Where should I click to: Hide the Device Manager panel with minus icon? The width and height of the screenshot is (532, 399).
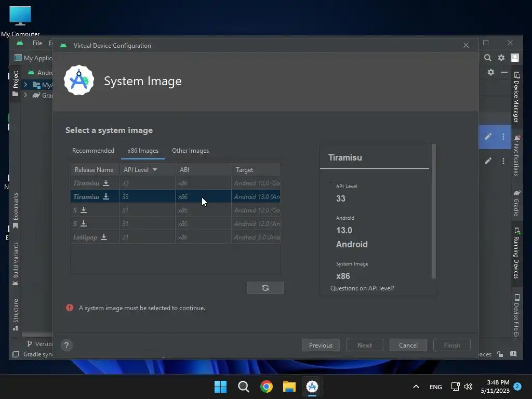pyautogui.click(x=504, y=72)
